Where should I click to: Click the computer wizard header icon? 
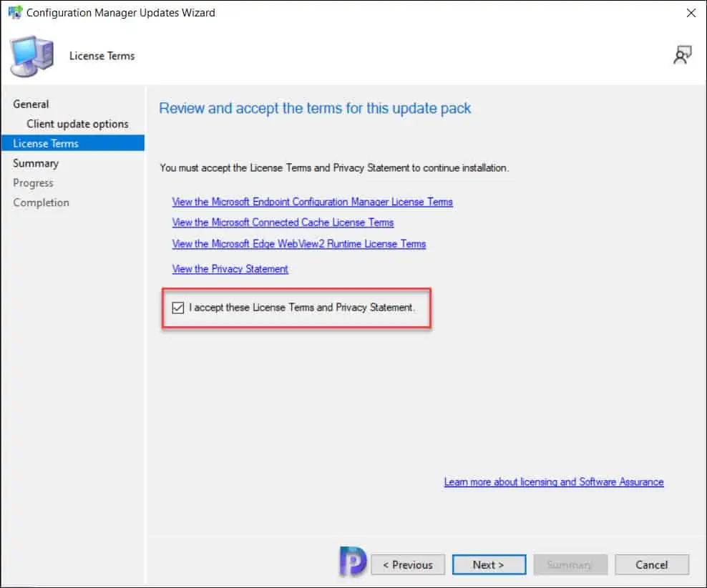31,57
